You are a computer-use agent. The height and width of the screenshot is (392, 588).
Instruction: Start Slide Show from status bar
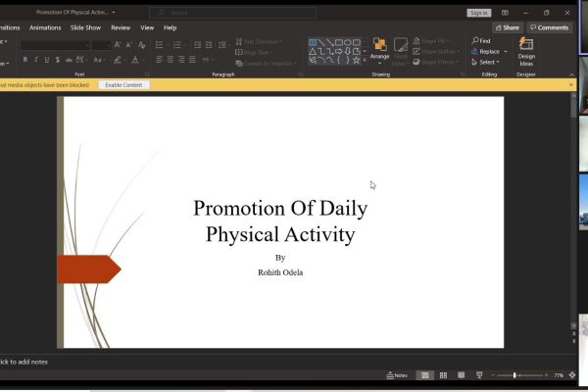pos(479,375)
